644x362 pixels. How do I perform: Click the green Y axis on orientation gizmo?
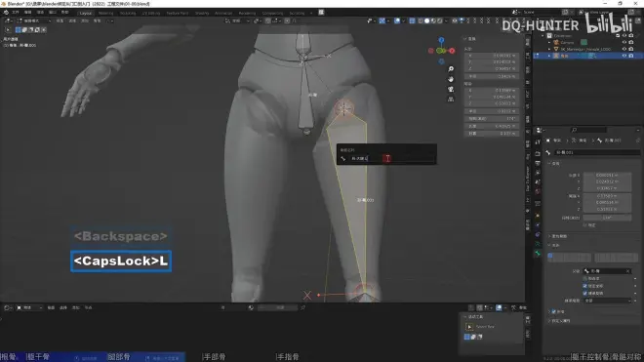click(440, 51)
